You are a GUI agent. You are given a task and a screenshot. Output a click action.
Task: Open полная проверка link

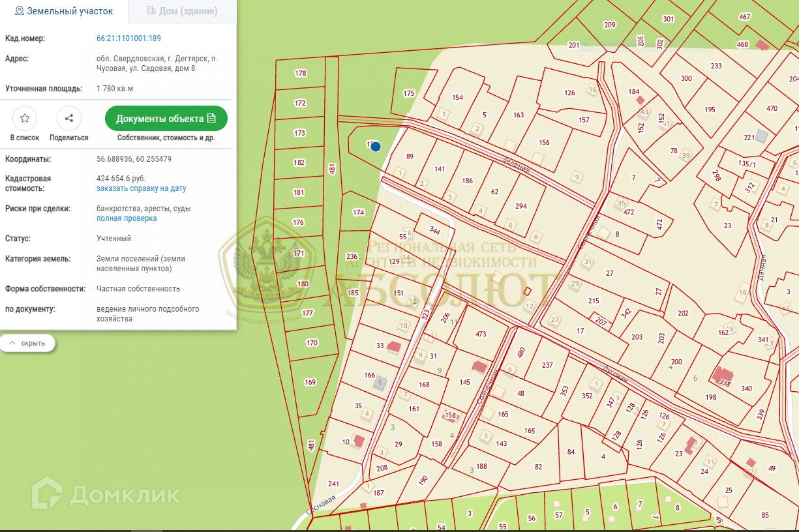(x=127, y=218)
